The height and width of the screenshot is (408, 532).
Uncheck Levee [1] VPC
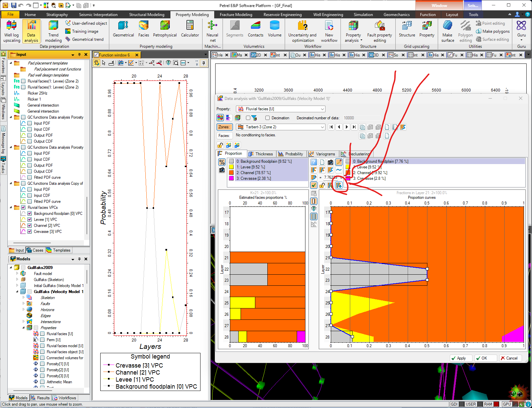click(x=30, y=220)
